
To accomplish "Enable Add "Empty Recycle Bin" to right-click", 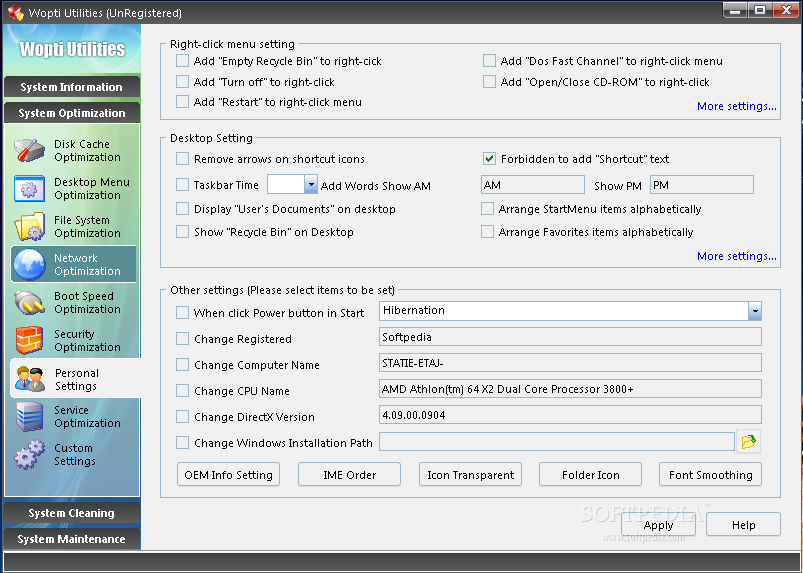I will [x=182, y=61].
